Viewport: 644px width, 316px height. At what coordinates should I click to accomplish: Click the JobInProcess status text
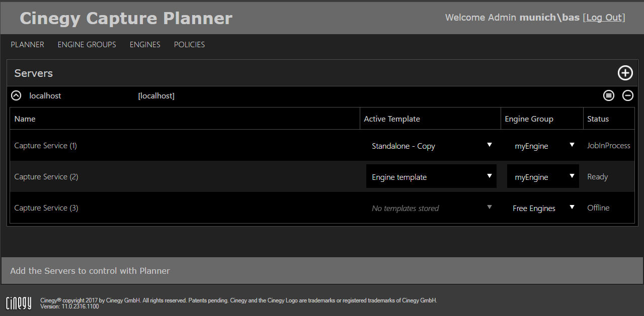pyautogui.click(x=609, y=146)
